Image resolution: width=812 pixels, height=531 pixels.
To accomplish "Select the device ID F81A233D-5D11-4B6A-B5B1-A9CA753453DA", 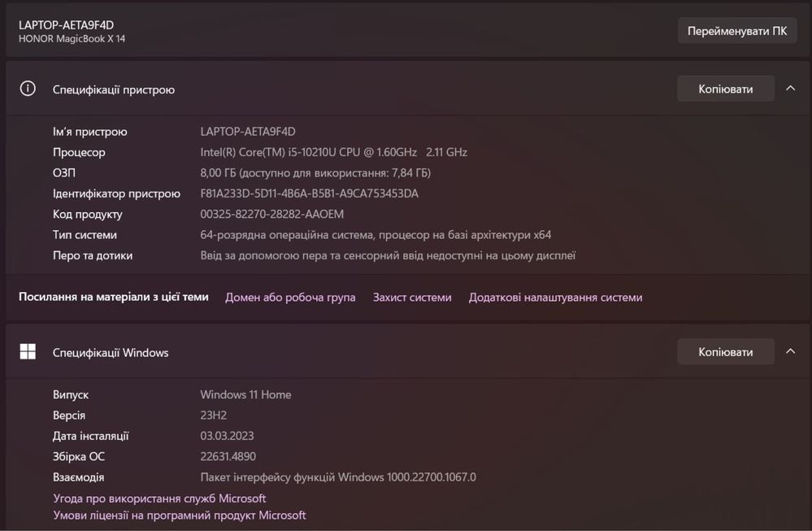I will point(309,194).
